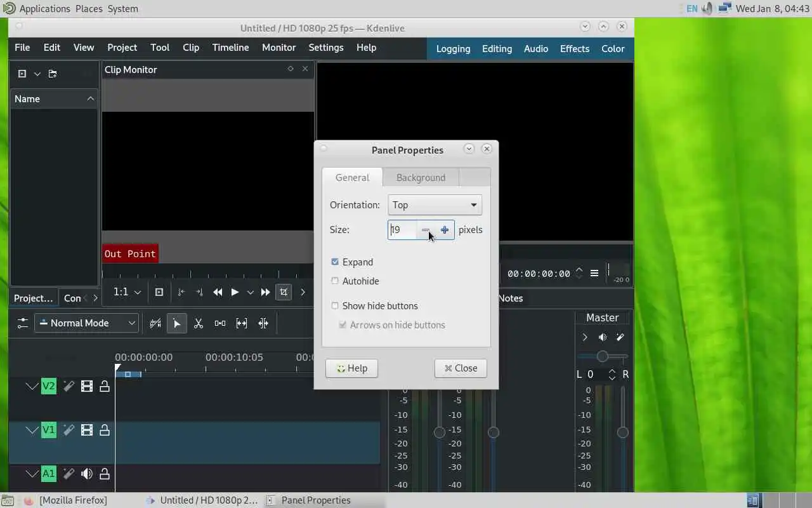Open the Orientation dropdown
This screenshot has height=508, width=812.
pos(435,204)
